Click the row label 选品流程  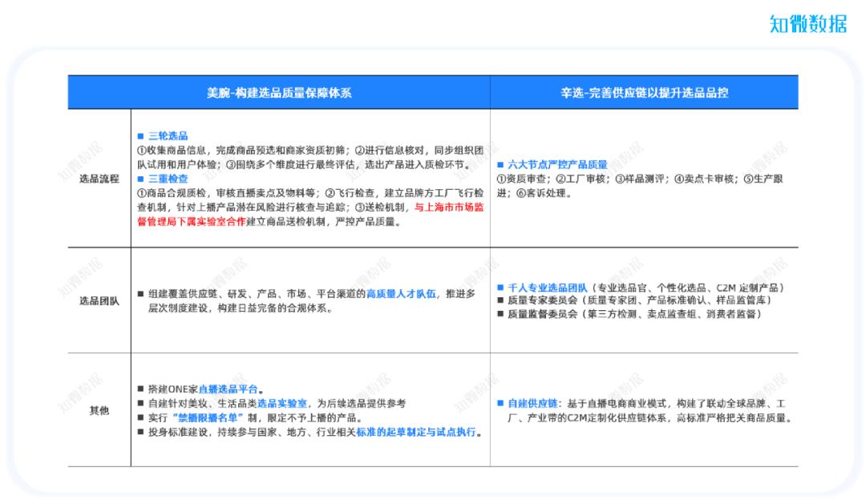99,179
